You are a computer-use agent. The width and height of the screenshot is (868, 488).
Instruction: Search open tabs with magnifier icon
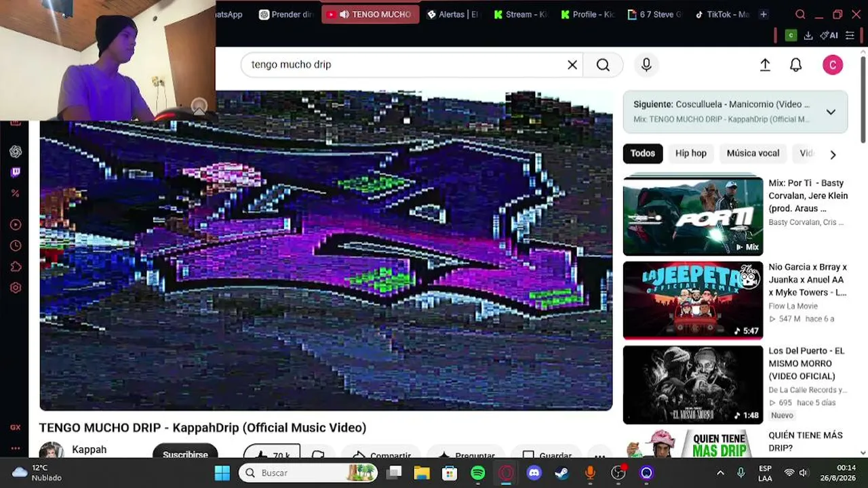click(800, 14)
